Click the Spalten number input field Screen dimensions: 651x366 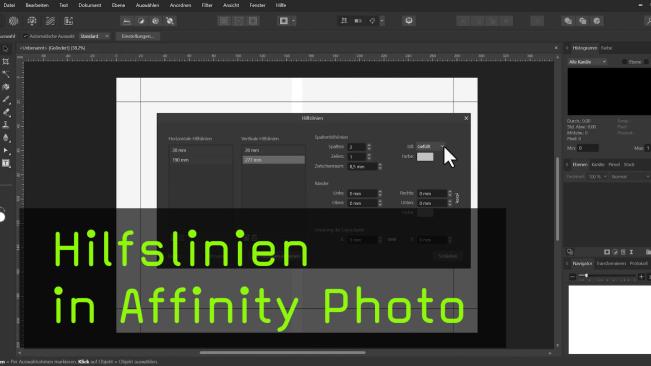pyautogui.click(x=357, y=147)
